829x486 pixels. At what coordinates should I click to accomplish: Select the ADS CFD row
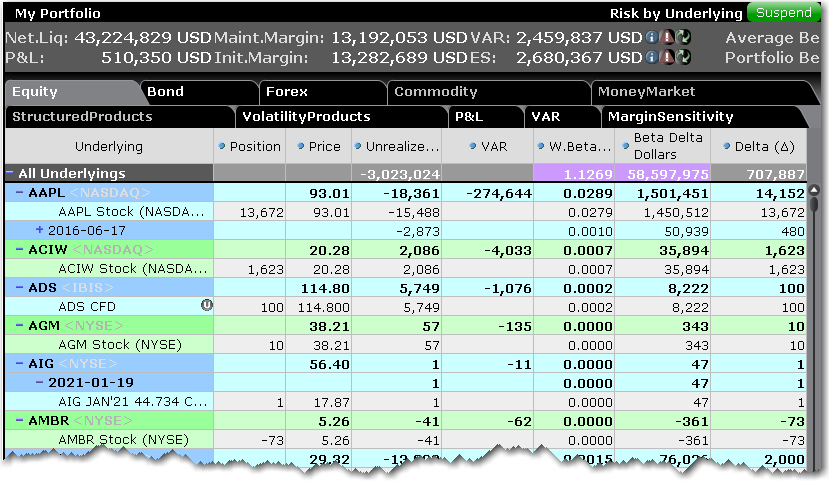coord(406,307)
